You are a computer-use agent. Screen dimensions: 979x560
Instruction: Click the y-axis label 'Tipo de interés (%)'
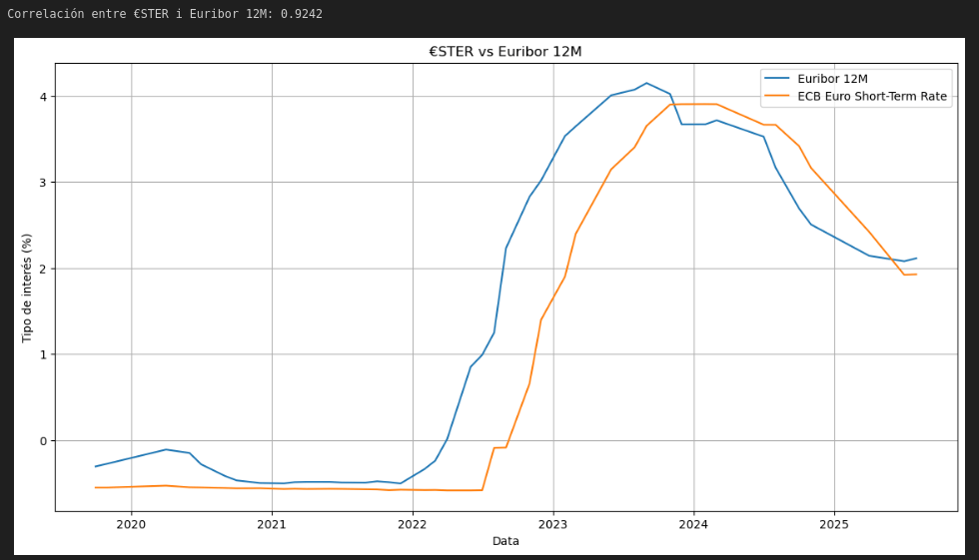[28, 287]
